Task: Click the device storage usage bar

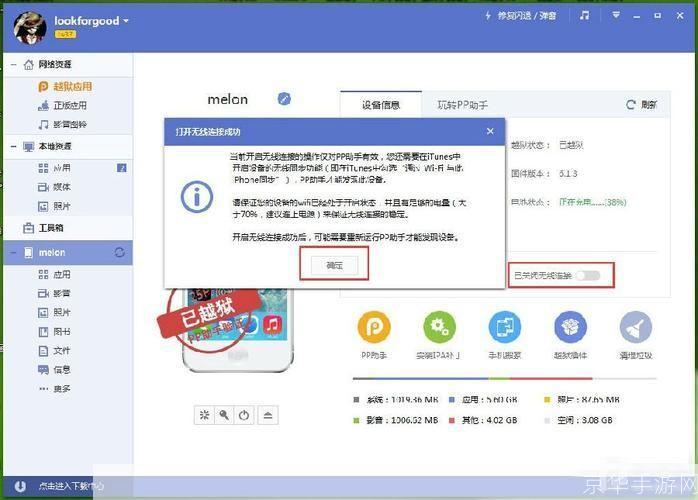Action: coord(505,379)
